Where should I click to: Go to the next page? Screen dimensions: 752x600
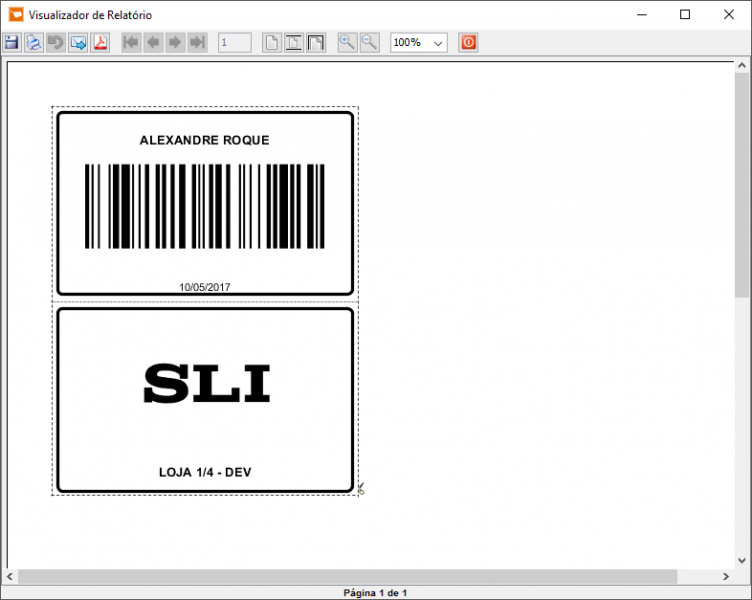click(x=175, y=43)
